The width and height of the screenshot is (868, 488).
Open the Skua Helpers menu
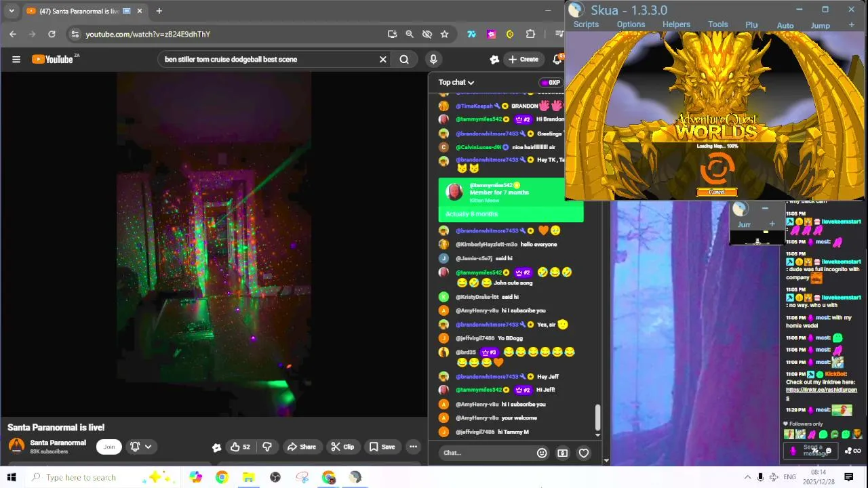pos(676,24)
